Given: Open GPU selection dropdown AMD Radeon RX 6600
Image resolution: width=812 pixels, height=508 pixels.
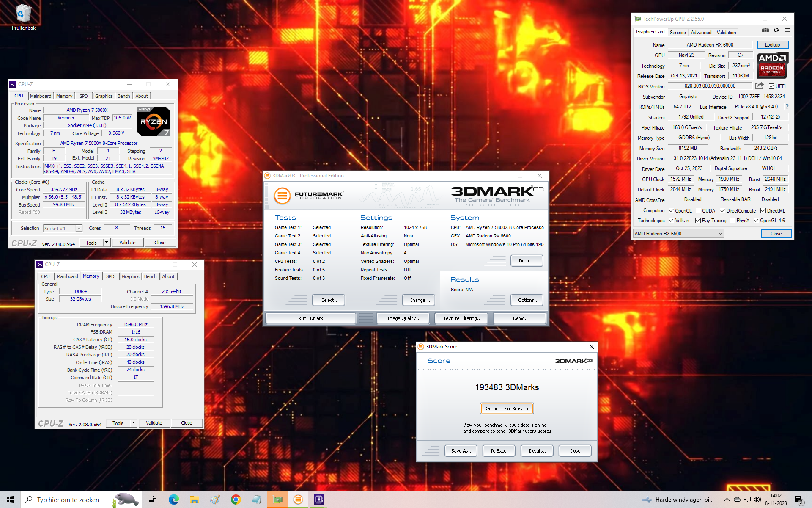Looking at the screenshot, I should 678,234.
